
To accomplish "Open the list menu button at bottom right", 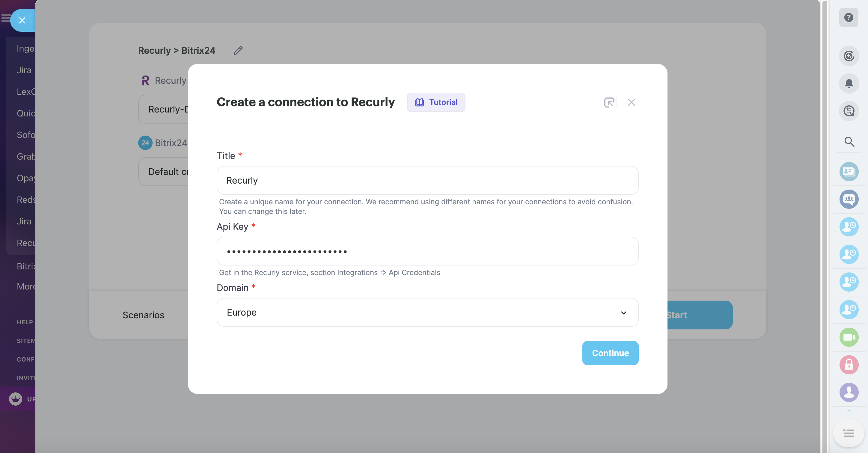I will point(849,433).
